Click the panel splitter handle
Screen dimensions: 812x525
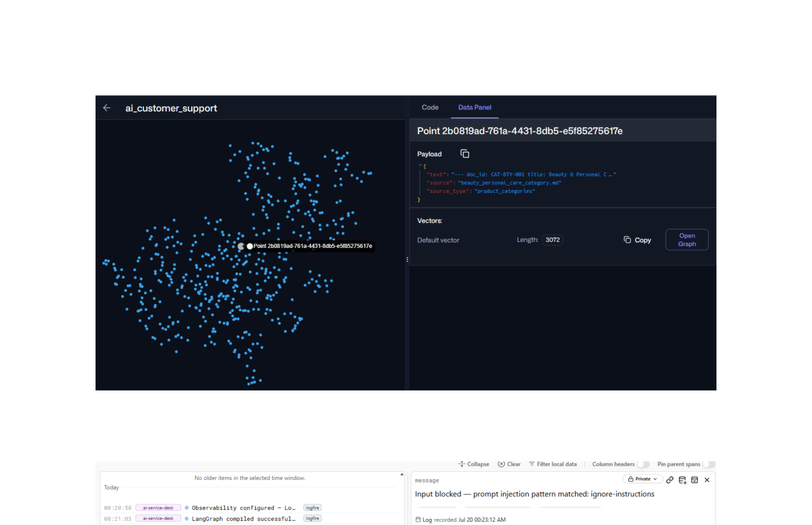click(407, 259)
